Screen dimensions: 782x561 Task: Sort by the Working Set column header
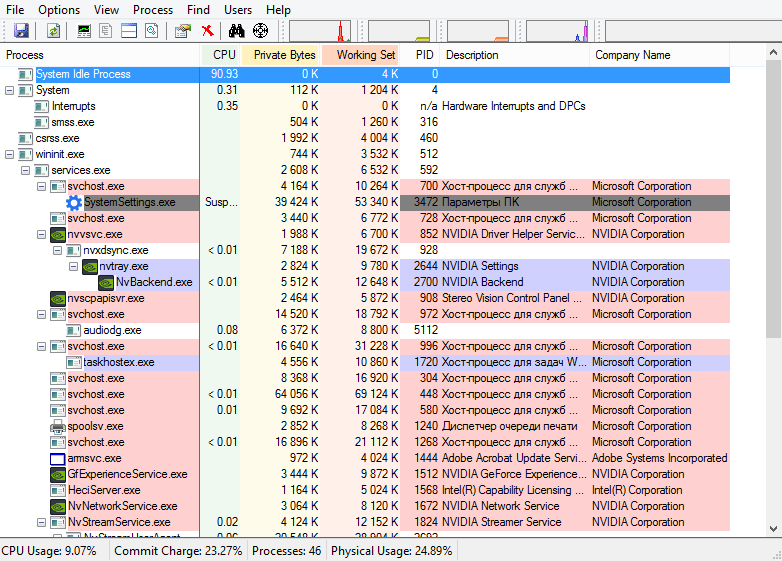point(361,55)
